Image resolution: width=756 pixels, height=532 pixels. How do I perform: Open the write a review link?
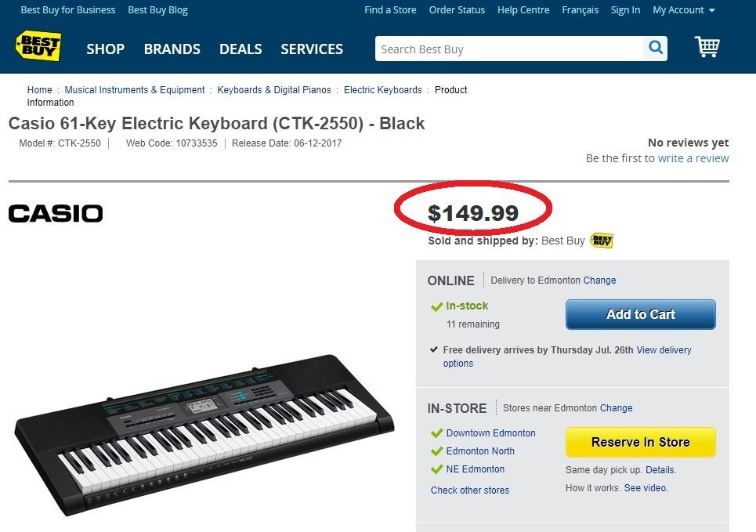tap(693, 158)
